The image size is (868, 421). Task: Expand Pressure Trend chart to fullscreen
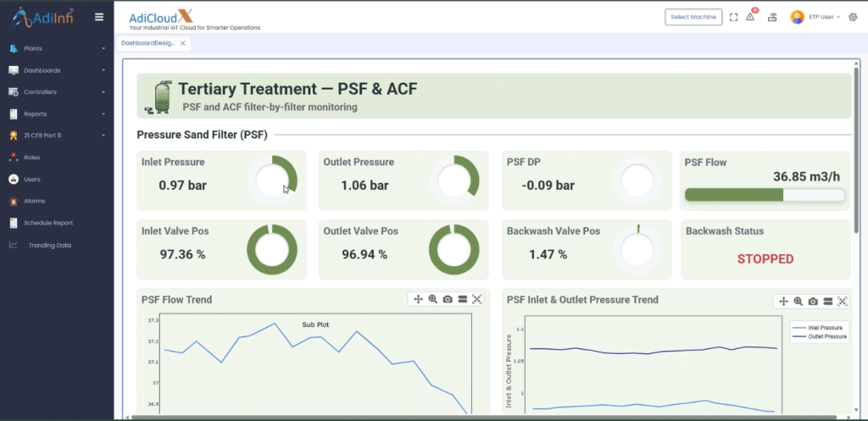tap(843, 302)
